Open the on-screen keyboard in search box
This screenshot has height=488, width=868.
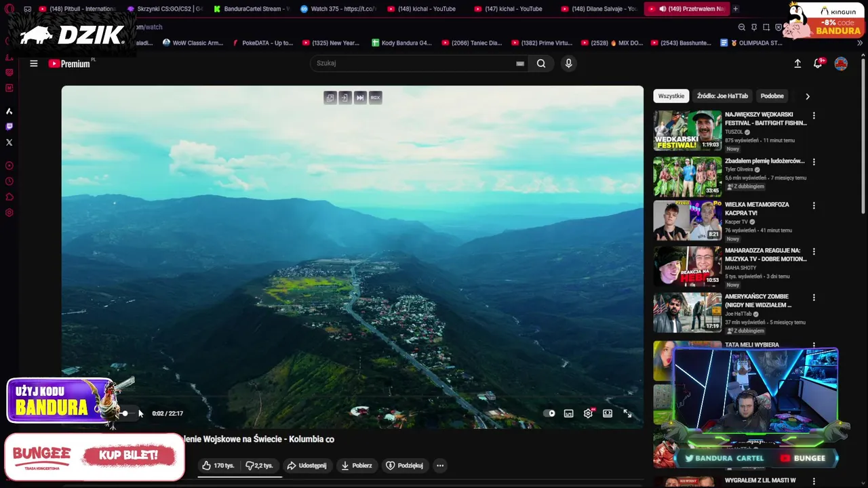click(x=520, y=63)
